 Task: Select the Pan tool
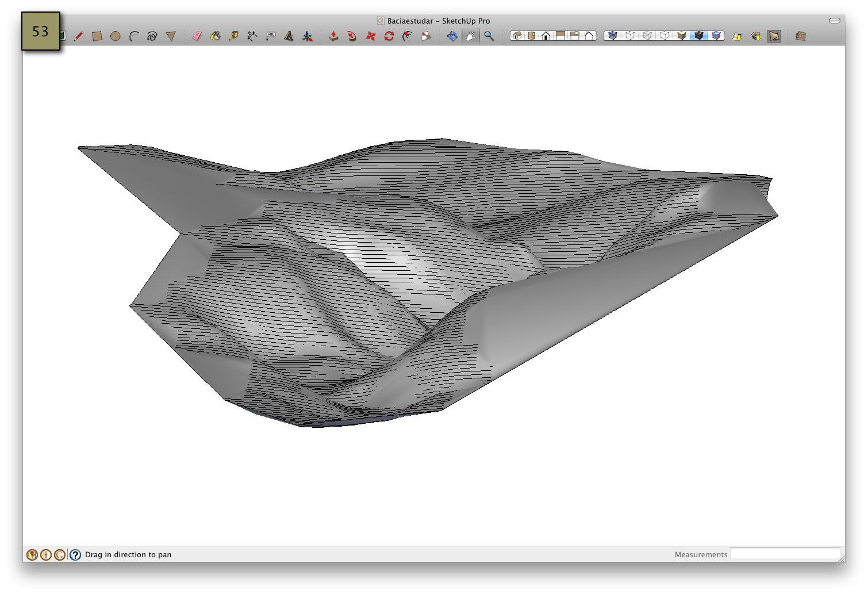(470, 36)
